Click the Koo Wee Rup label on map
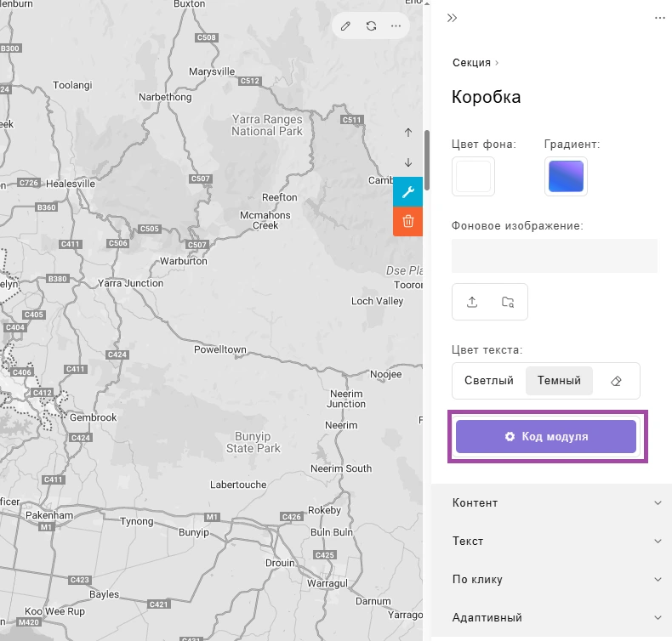 [x=54, y=611]
